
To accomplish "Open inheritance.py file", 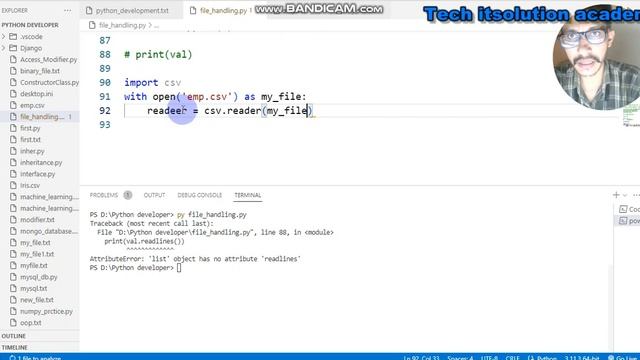I will click(x=41, y=162).
